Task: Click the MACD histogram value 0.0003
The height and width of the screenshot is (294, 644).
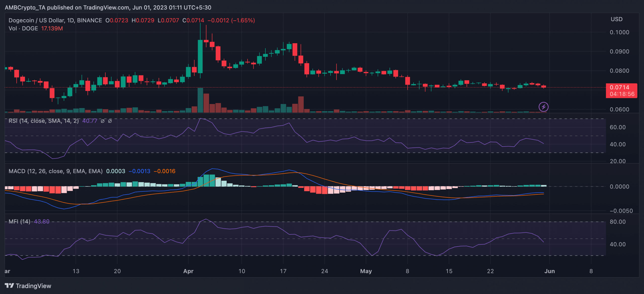Action: tap(115, 171)
